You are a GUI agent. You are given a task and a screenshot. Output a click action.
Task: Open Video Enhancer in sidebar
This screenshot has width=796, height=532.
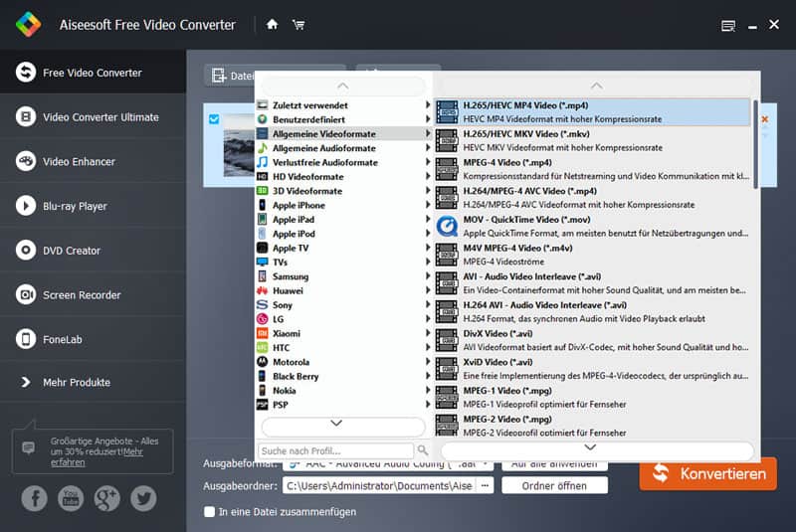93,161
